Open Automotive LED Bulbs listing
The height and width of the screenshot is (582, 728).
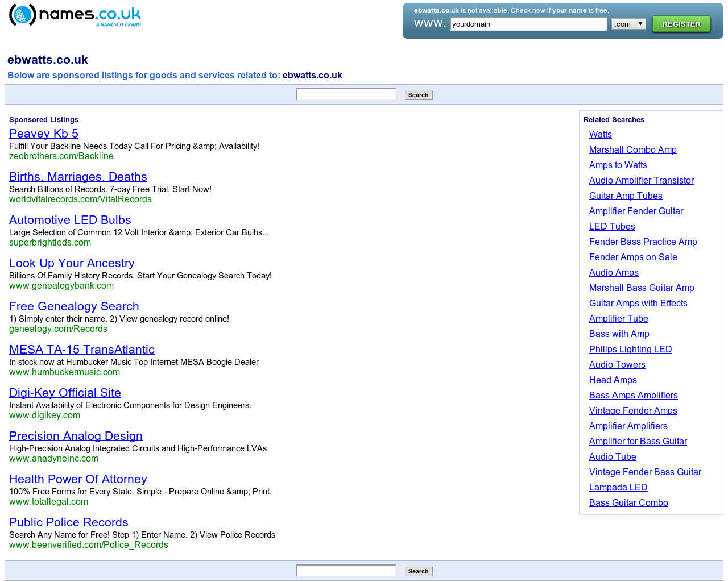[70, 220]
